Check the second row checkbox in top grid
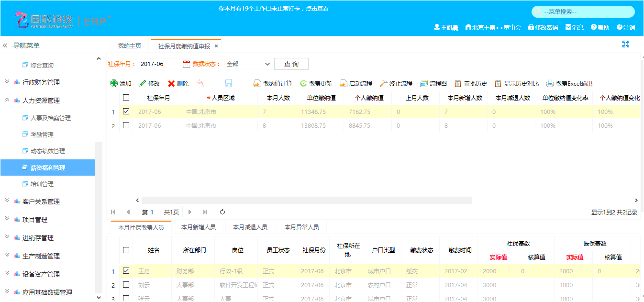Viewport: 644px width, 302px height. pos(126,125)
